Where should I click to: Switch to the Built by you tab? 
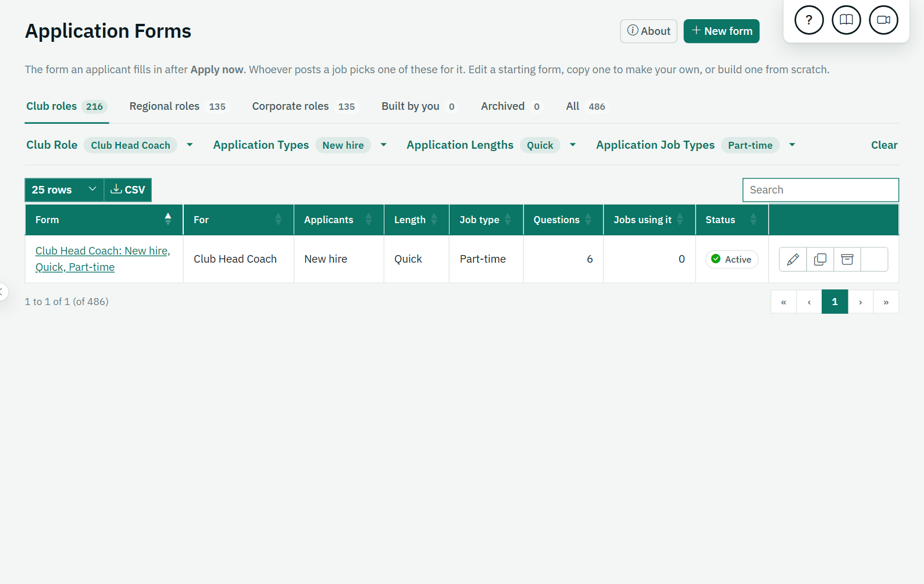click(x=419, y=106)
